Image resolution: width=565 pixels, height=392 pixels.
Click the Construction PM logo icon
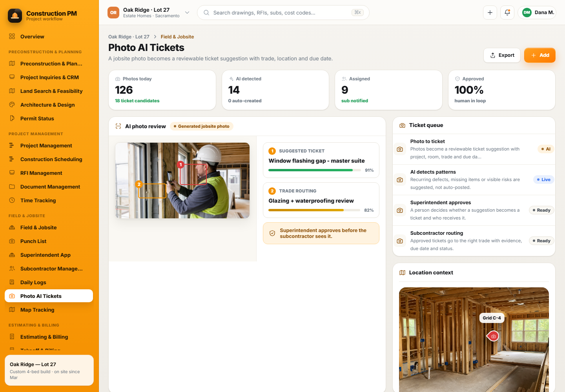15,16
